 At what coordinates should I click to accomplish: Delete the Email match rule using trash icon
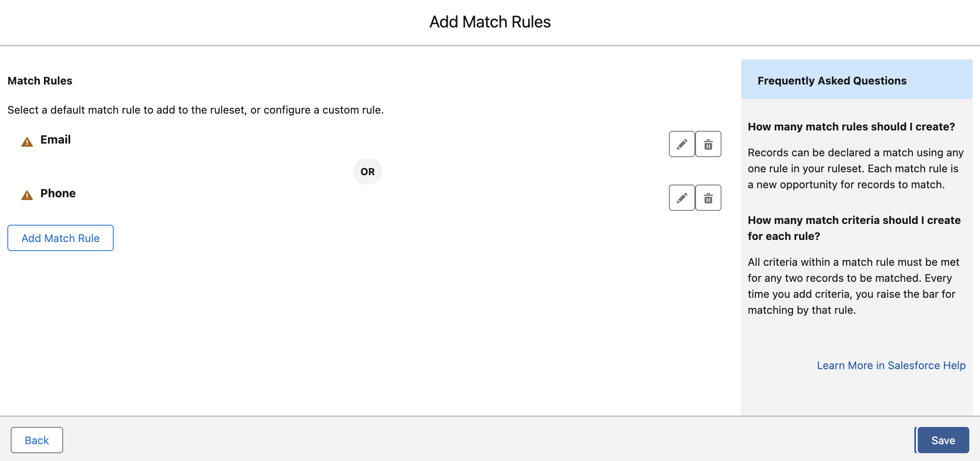click(708, 144)
